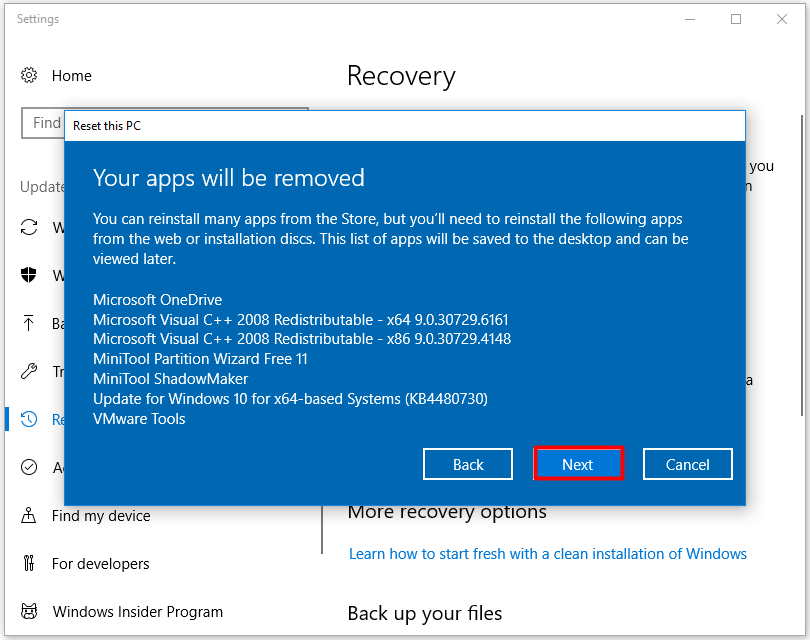810x640 pixels.
Task: Maximize the Settings window
Action: pos(736,19)
